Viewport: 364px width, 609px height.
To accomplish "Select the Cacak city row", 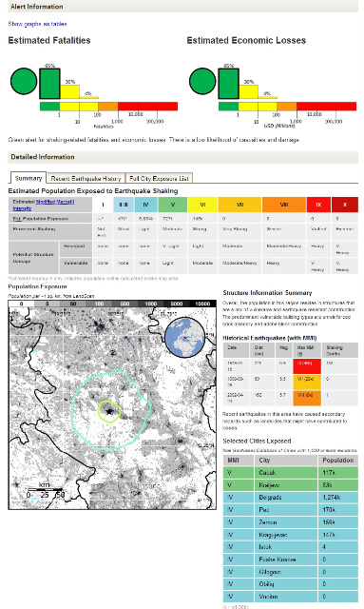I will pos(290,473).
